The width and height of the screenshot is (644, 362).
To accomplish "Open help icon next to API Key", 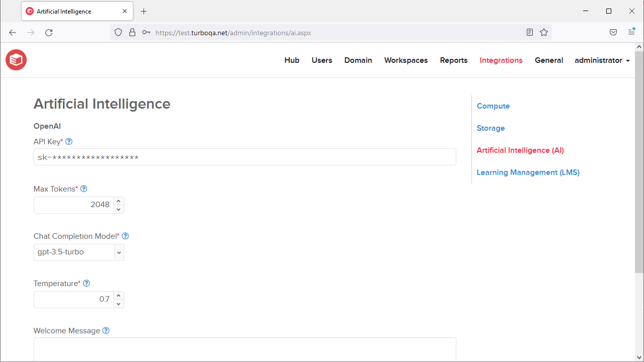I will click(69, 142).
